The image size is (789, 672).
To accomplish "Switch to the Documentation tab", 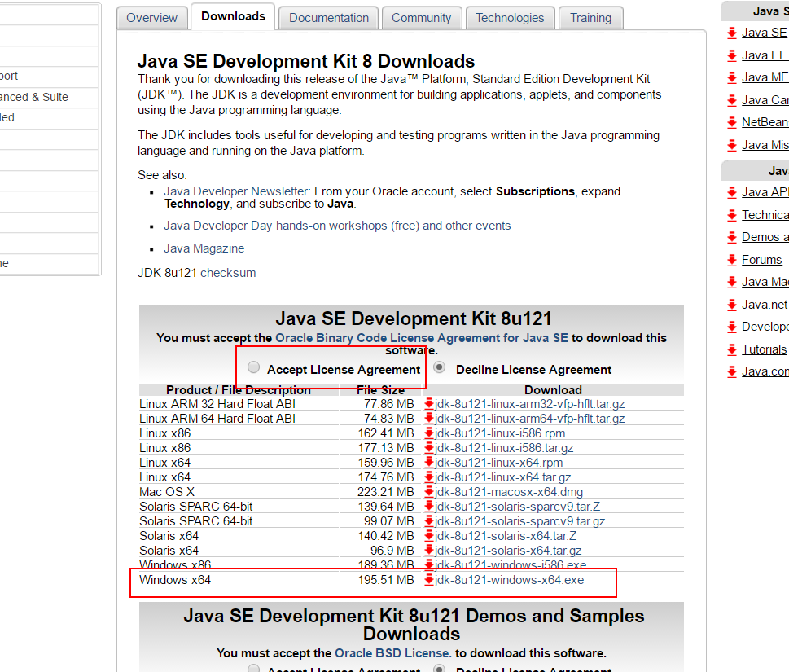I will point(329,18).
